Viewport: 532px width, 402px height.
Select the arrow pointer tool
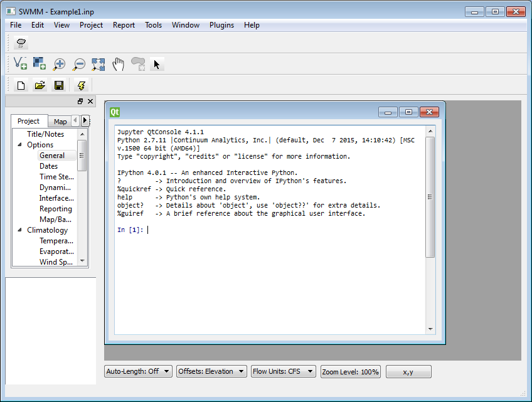coord(157,64)
